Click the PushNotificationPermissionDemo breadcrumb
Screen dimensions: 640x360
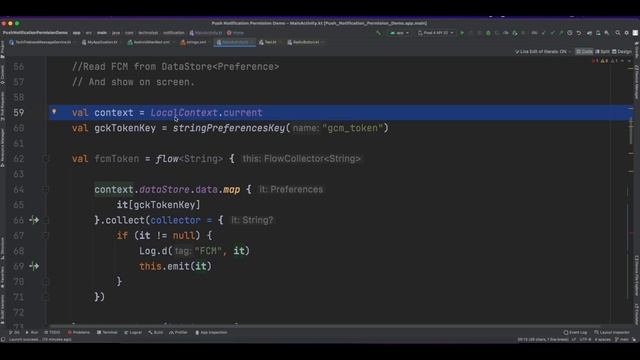35,33
